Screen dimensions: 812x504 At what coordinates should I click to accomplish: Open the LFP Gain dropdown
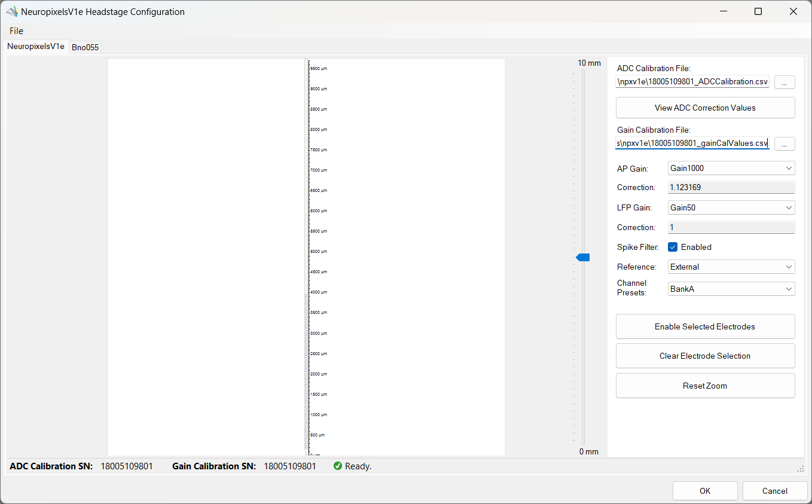pos(731,207)
